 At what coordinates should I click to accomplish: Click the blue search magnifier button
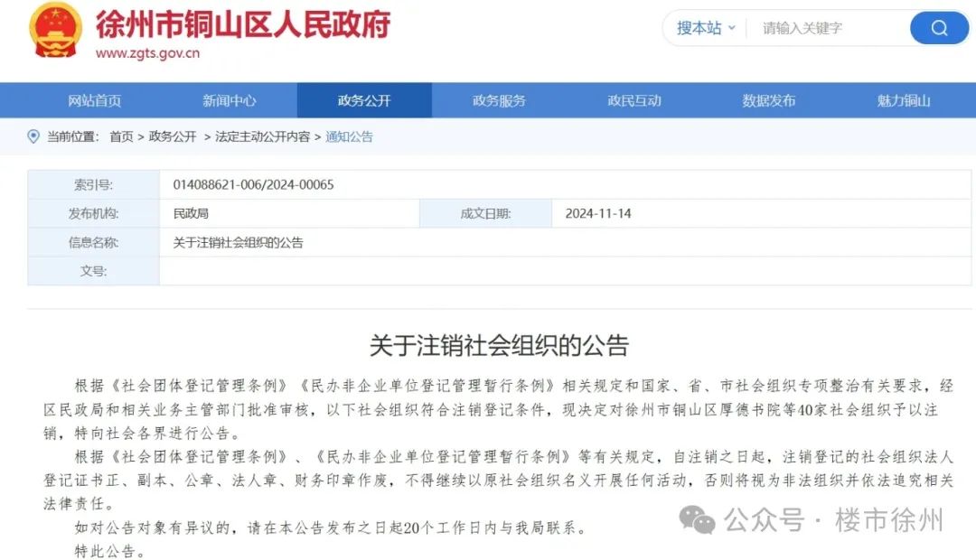coord(939,28)
